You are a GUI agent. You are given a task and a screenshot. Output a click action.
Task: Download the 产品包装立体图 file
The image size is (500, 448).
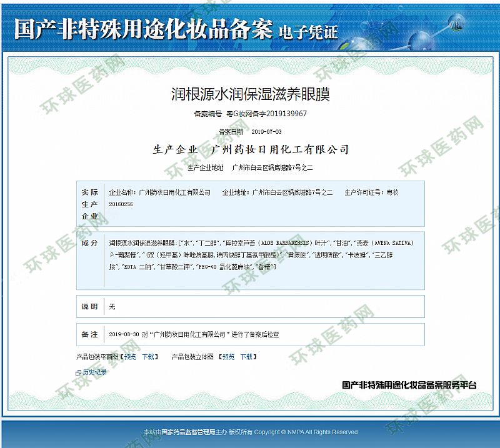247,357
